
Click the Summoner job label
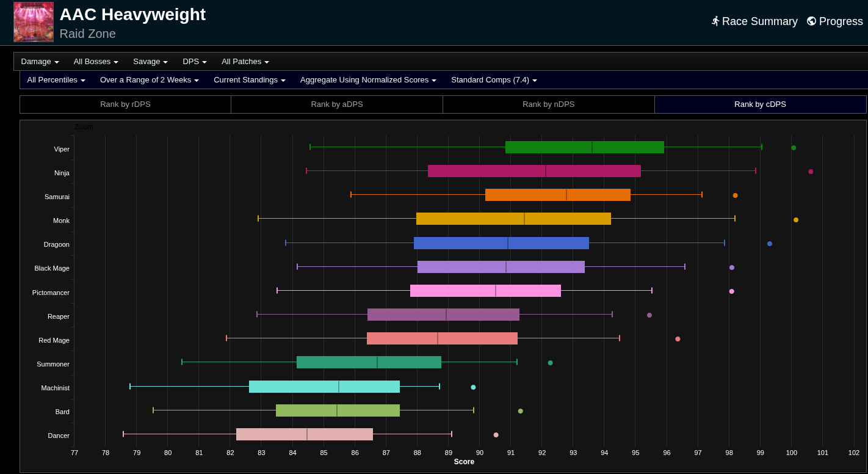pos(53,364)
